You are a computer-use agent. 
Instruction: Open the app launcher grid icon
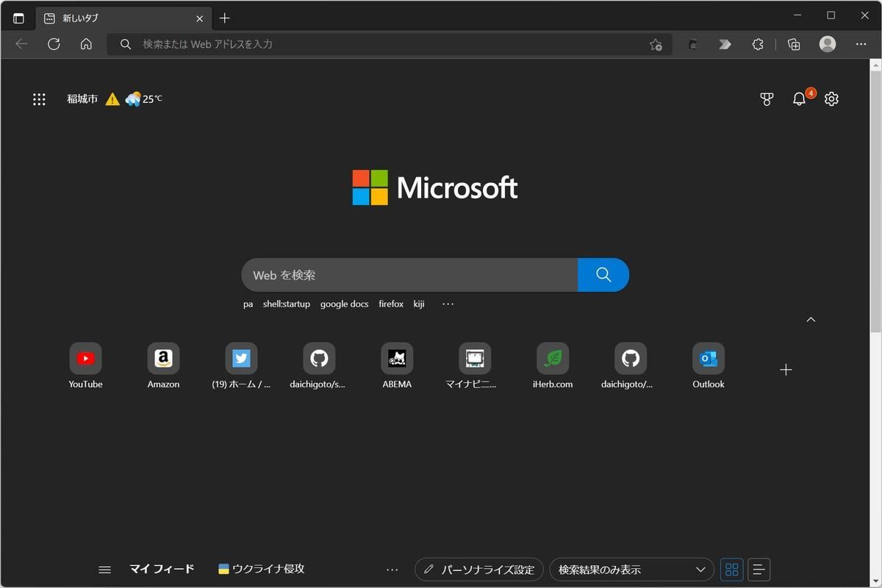pyautogui.click(x=39, y=99)
